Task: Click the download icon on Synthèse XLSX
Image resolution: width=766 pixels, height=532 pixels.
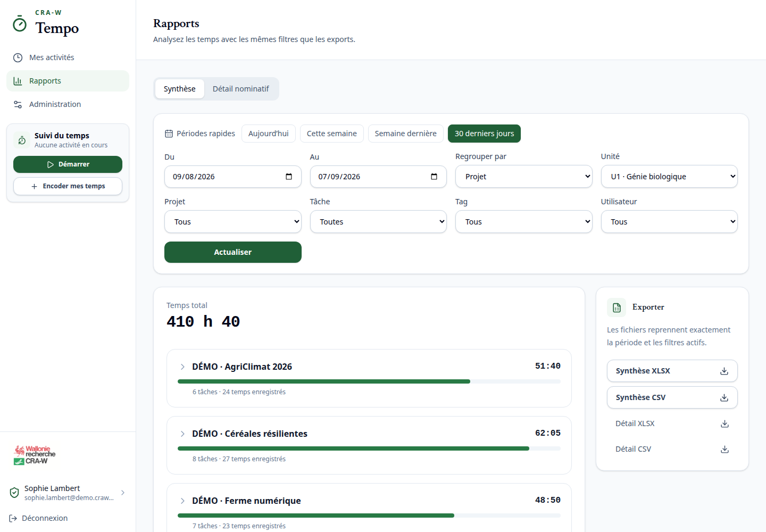Action: point(724,371)
